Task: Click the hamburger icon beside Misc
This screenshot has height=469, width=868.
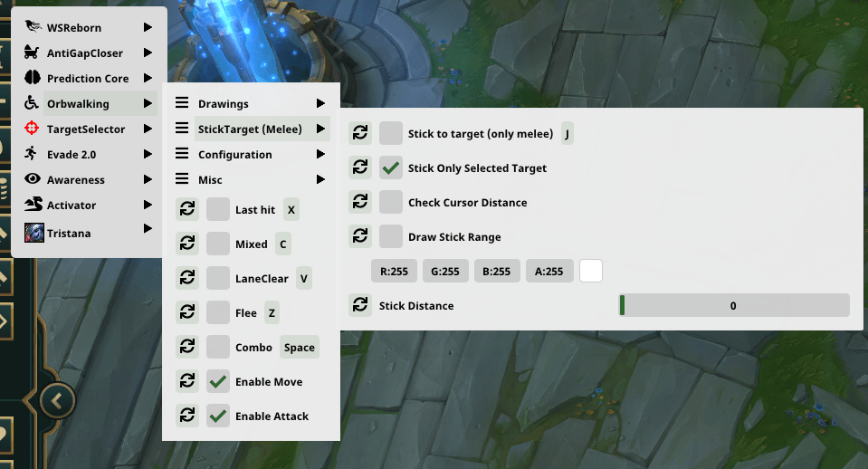Action: 182,179
